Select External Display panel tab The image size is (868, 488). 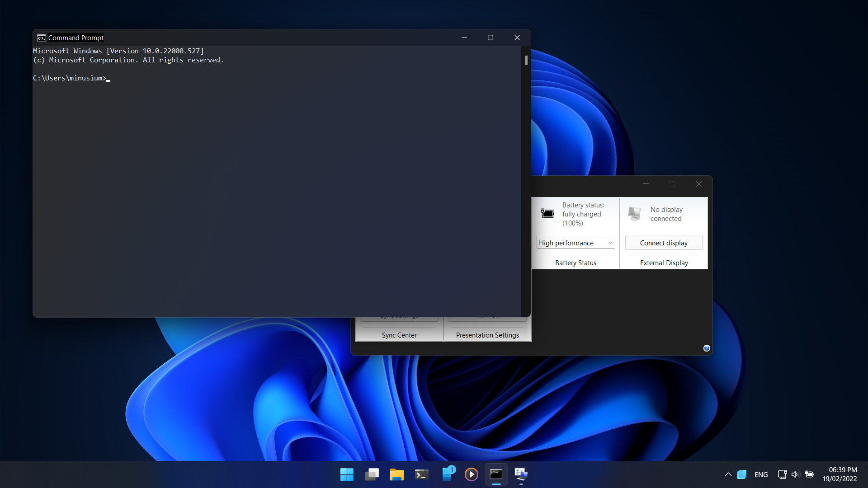(664, 263)
